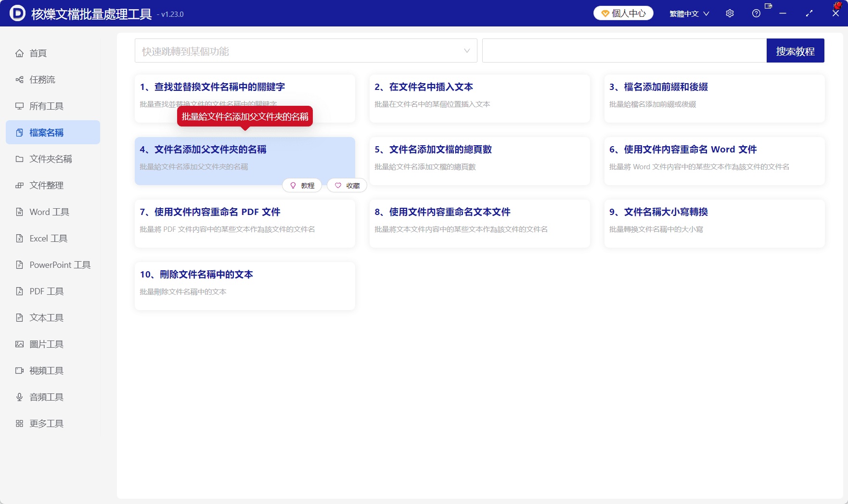Open 文本工具 in the sidebar
The width and height of the screenshot is (848, 504).
coord(53,318)
